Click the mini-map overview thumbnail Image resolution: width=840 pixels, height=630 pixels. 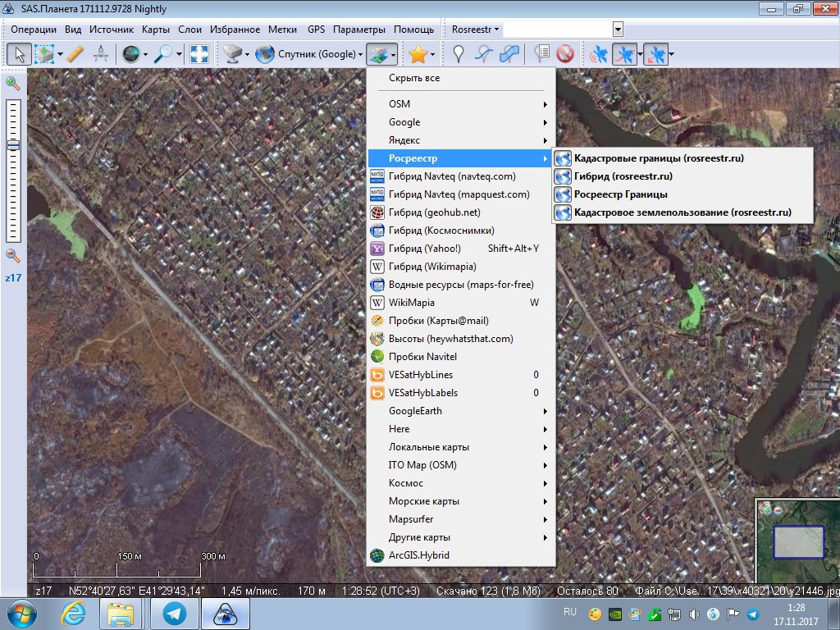click(x=797, y=541)
